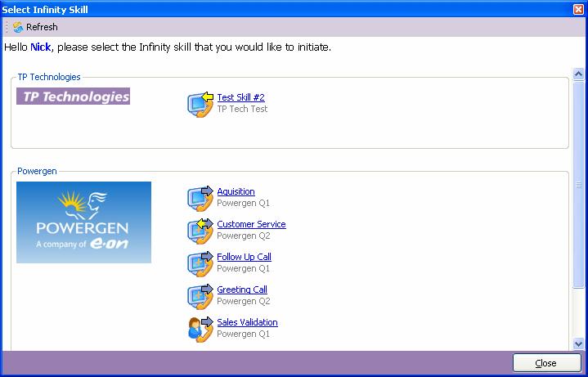The image size is (588, 377).
Task: Open the Follow Up Call link
Action: [245, 257]
